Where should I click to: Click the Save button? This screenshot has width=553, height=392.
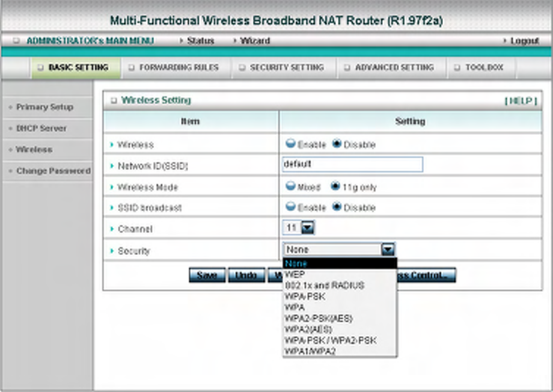click(207, 275)
